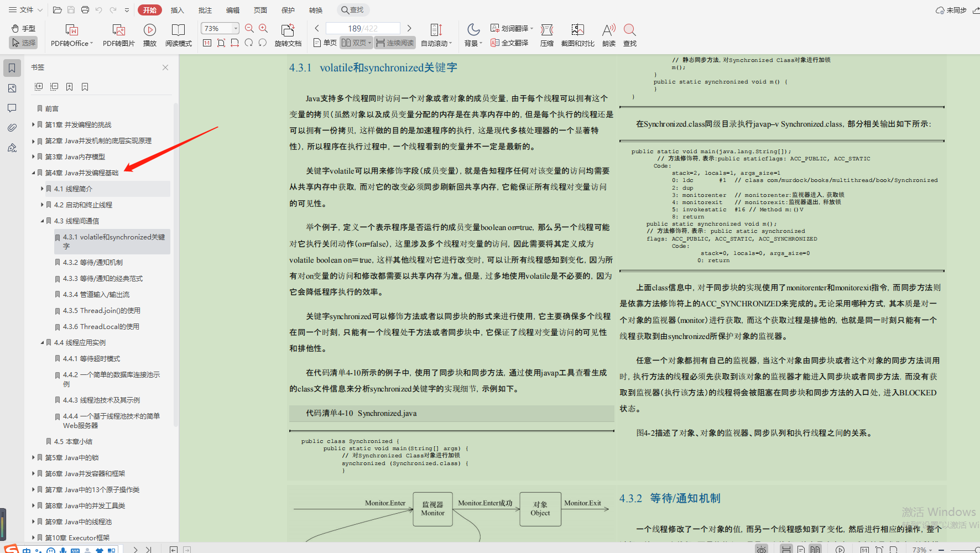Screen dimensions: 980x553
Task: Click the 朗读 read aloud tool
Action: point(609,35)
